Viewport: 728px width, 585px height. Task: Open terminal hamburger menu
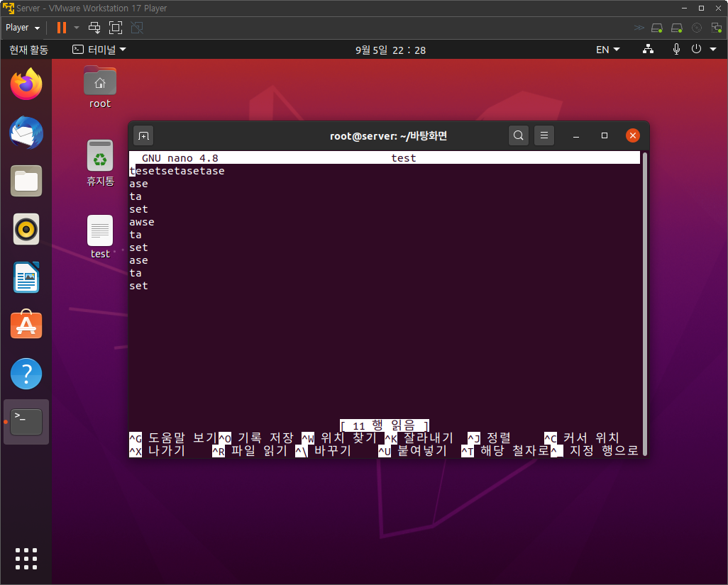544,135
